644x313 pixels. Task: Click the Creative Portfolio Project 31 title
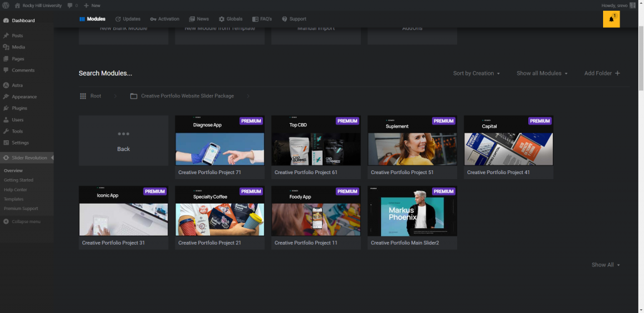tap(113, 243)
